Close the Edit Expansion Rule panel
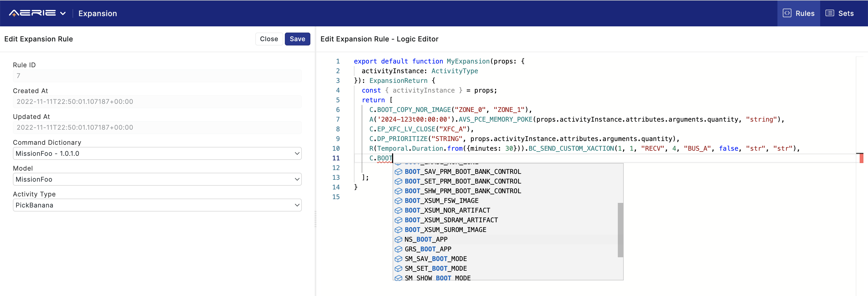The image size is (868, 296). click(269, 39)
